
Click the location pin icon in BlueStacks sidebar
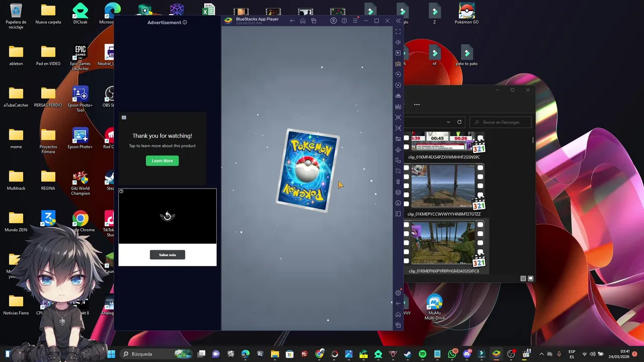point(398,182)
